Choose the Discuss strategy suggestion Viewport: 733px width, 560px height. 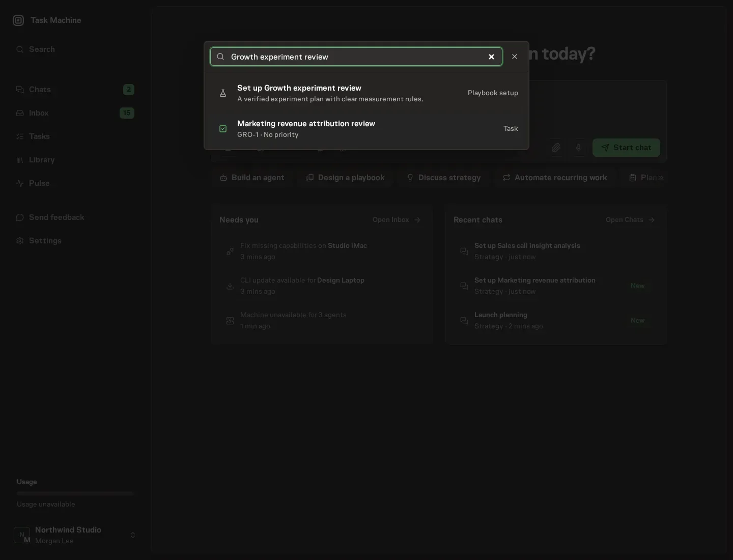click(444, 178)
